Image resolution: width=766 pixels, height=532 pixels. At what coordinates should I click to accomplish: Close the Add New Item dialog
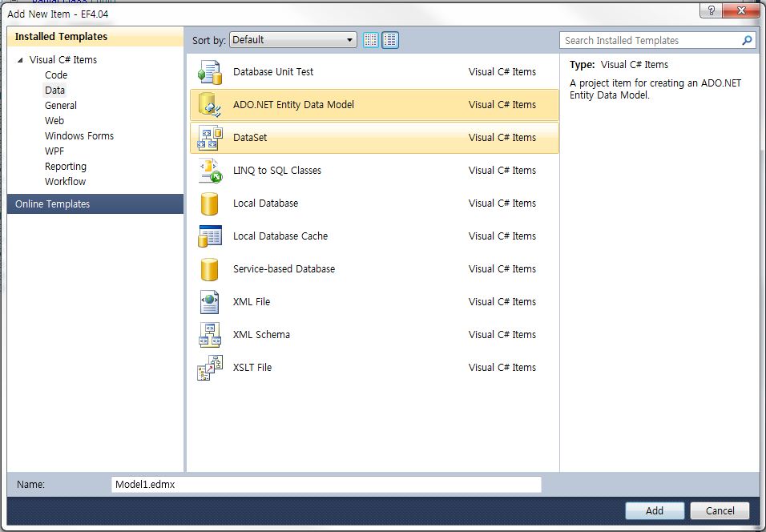(740, 10)
